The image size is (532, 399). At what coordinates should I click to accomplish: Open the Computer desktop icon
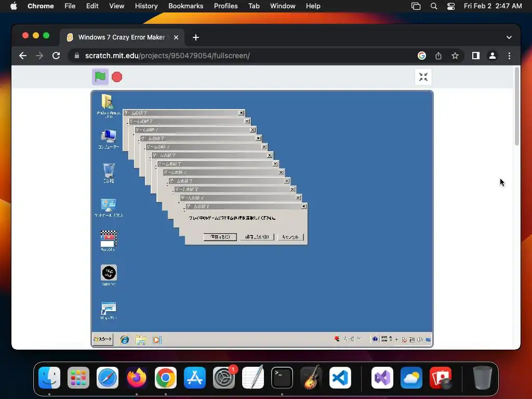(109, 139)
